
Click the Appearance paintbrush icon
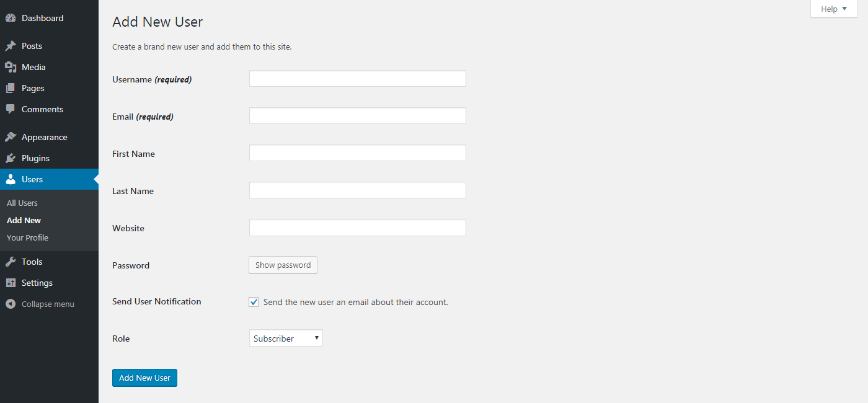tap(11, 136)
